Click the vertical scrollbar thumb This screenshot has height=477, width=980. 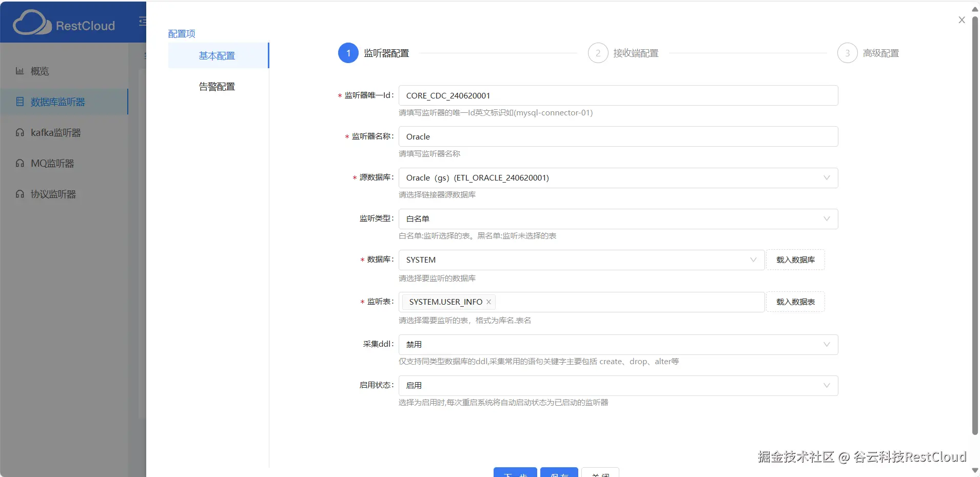tap(975, 226)
